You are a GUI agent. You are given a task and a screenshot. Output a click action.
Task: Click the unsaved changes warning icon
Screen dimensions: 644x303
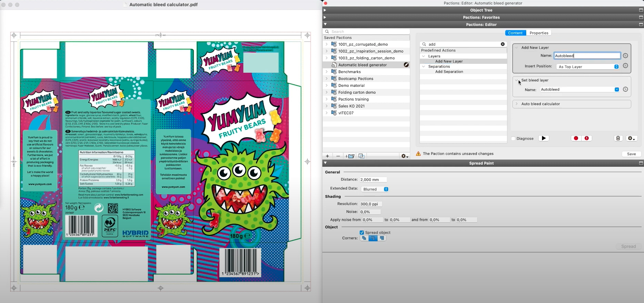pos(418,154)
